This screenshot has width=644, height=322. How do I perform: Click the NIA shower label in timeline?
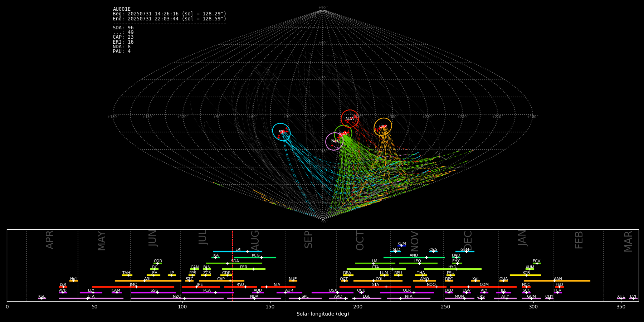tap(277, 285)
